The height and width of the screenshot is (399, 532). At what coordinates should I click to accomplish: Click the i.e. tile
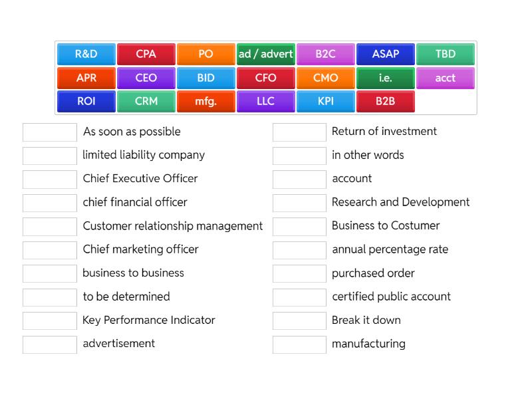click(x=385, y=78)
